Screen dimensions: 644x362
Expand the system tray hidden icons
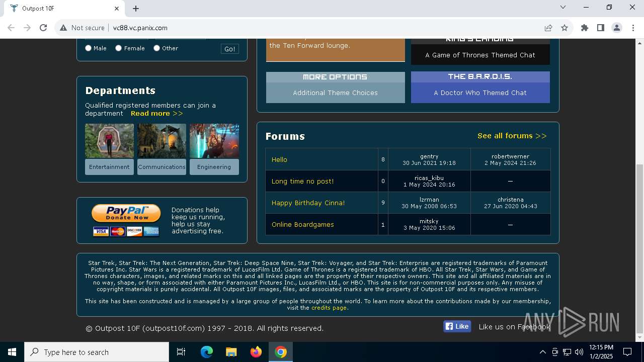click(x=542, y=352)
